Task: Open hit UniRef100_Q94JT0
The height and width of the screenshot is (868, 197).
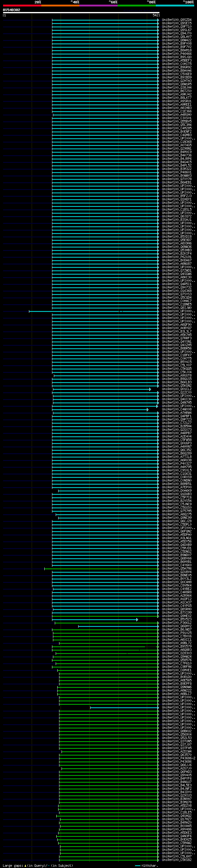Action: pos(177,33)
